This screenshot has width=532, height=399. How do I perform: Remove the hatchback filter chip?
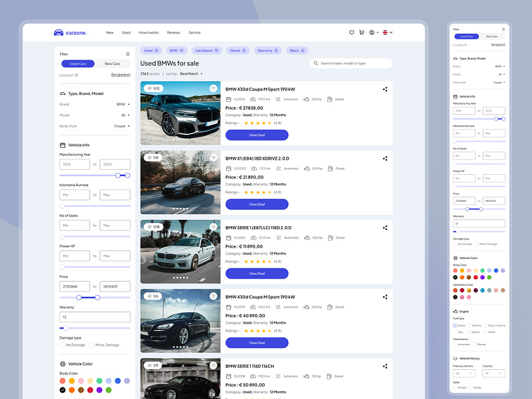(x=216, y=50)
